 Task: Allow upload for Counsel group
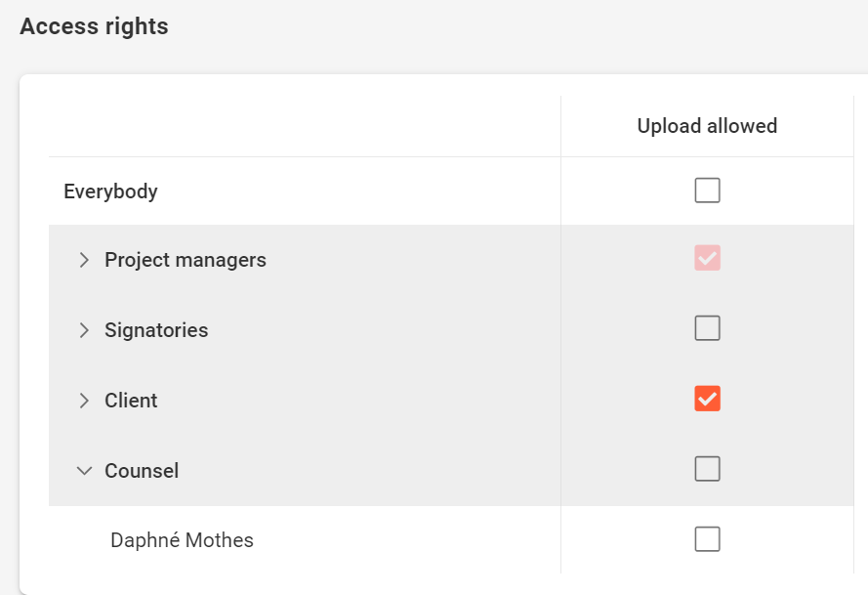click(x=707, y=469)
